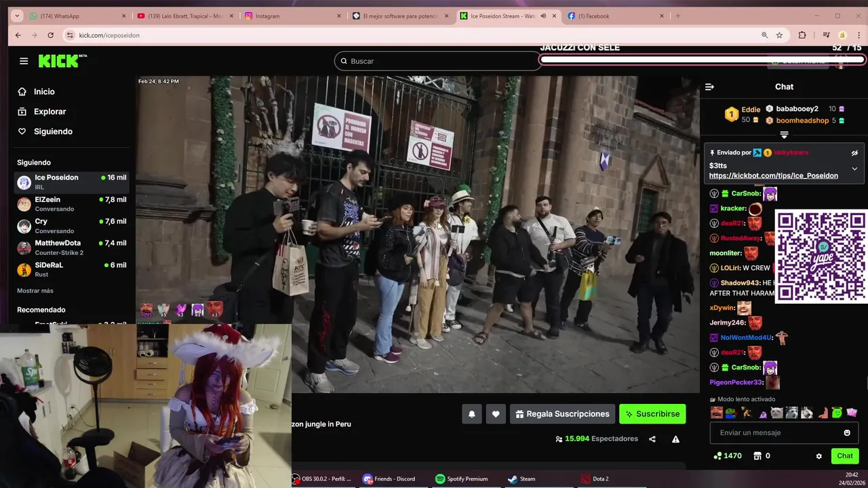This screenshot has width=868, height=488.
Task: Open Spotify Premium from taskbar
Action: coord(462,479)
